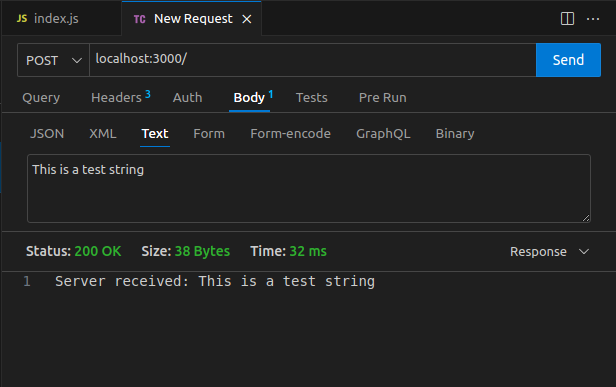Open the Headers tab
The image size is (616, 387).
[x=121, y=97]
